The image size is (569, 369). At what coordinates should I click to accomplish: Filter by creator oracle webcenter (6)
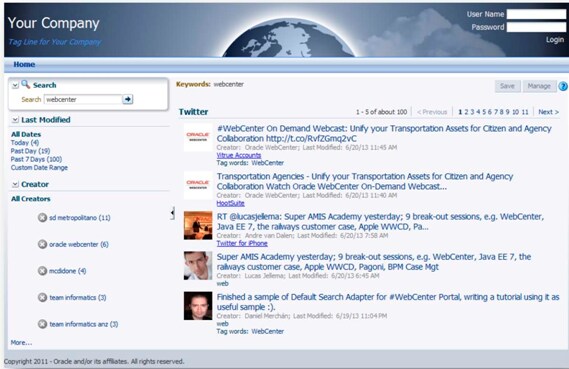point(79,244)
